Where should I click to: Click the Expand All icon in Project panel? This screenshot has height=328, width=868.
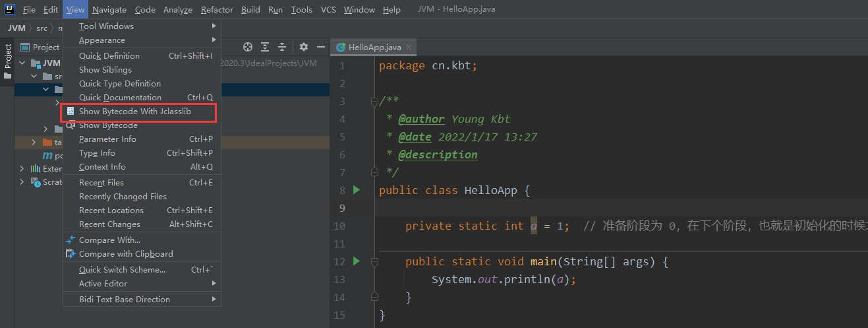265,47
